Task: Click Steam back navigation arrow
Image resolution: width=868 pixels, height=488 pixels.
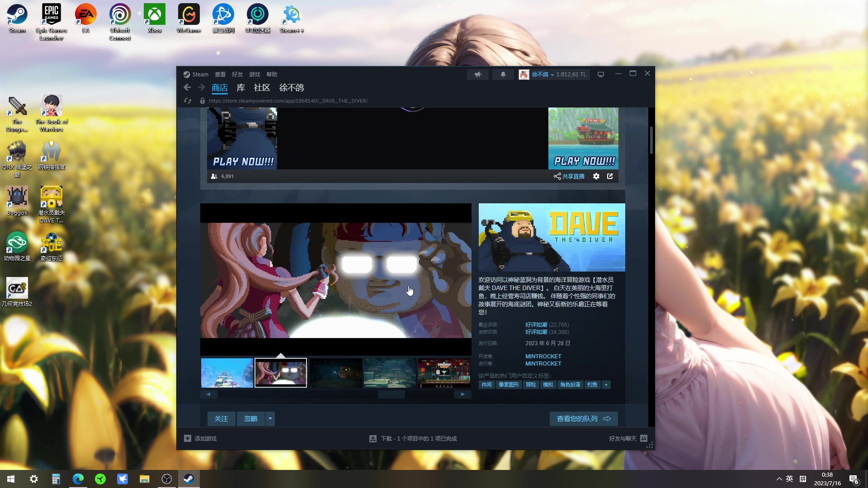Action: 187,87
